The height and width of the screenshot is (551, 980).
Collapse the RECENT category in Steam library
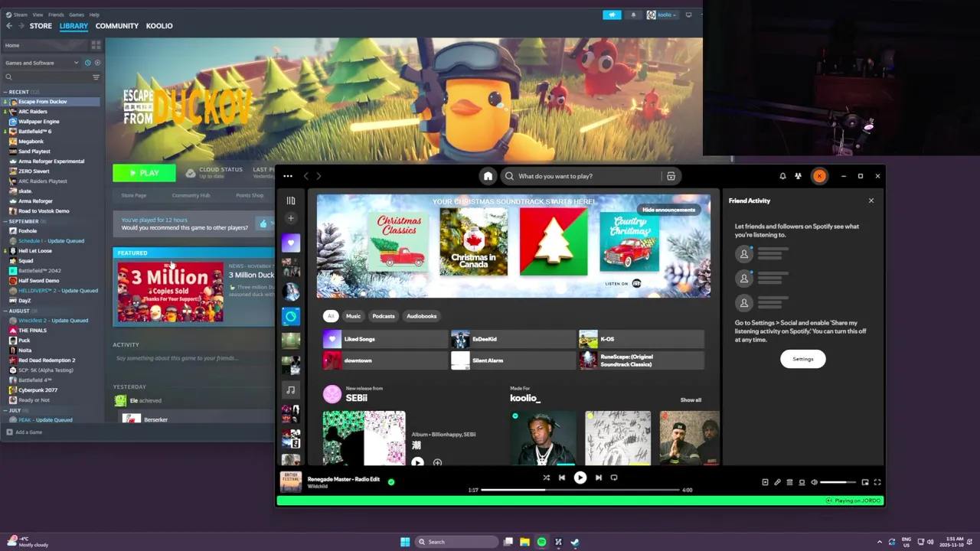click(5, 92)
